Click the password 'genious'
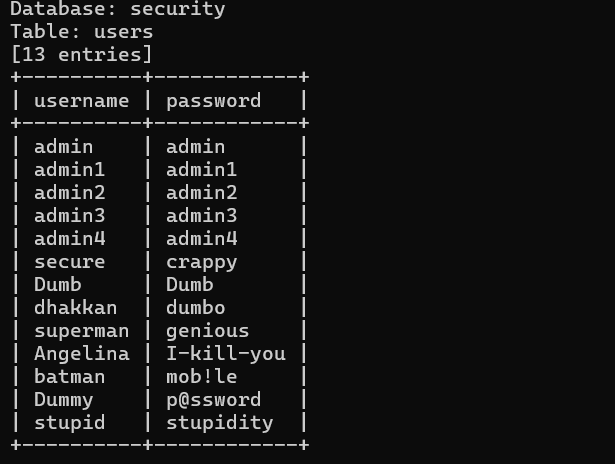Screen dimensions: 615x464 click(207, 331)
